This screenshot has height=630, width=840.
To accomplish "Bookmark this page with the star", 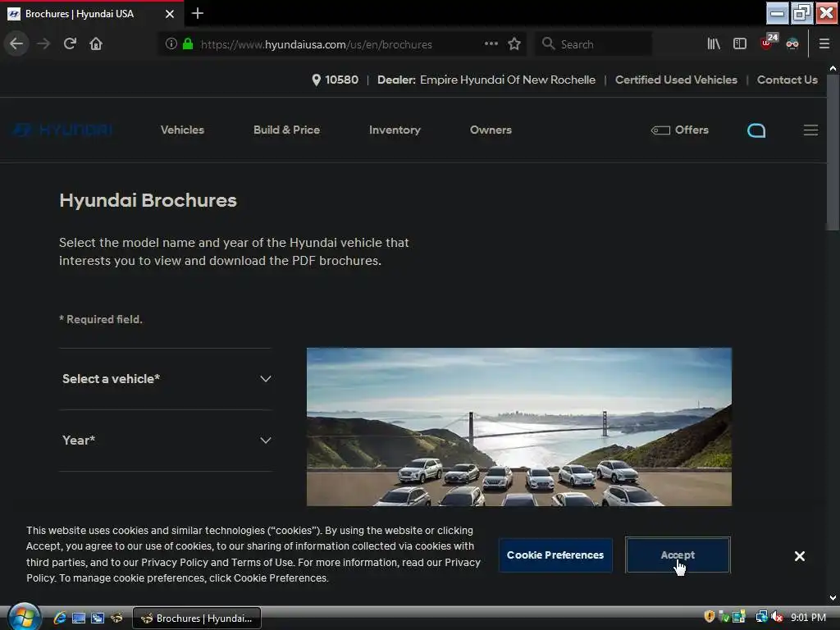I will [514, 44].
